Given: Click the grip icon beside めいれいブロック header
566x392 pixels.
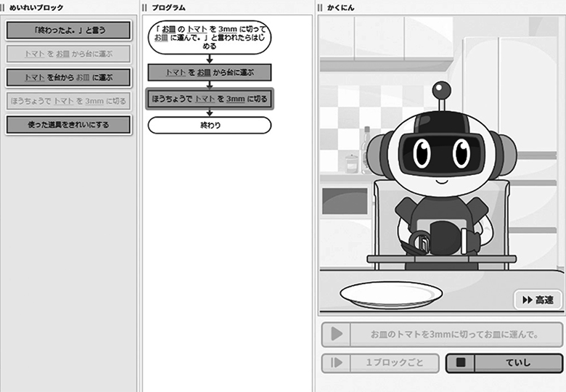Looking at the screenshot, I should pyautogui.click(x=4, y=7).
